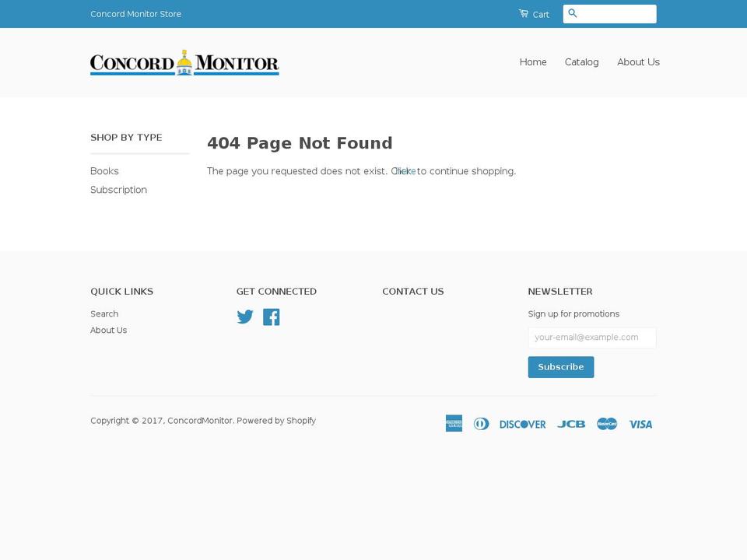The image size is (747, 560).
Task: Click the Newsletter heading
Action: pos(560,292)
